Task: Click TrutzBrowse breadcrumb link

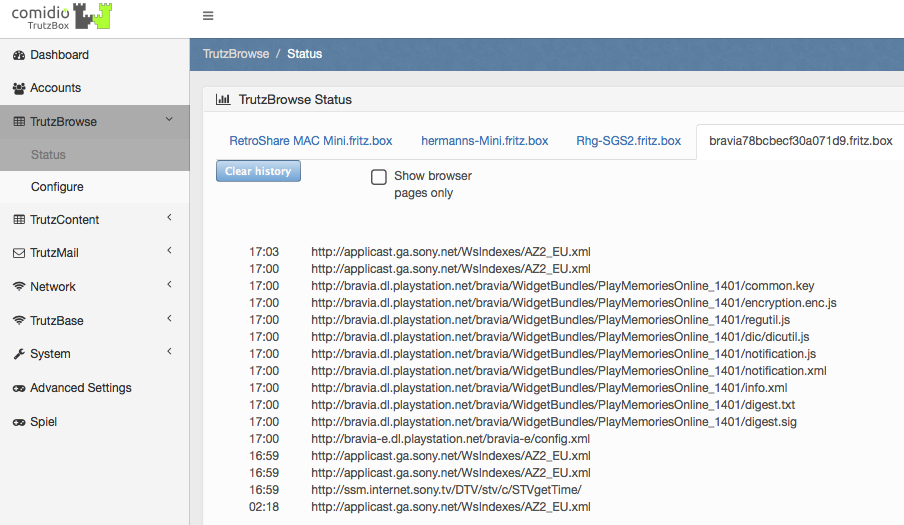Action: (x=236, y=54)
